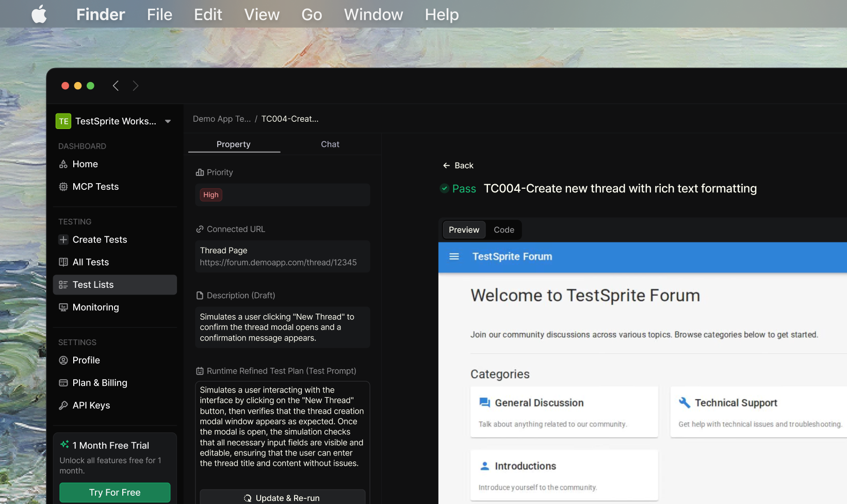This screenshot has width=847, height=504.
Task: Click the Plan & Billing card icon
Action: [63, 383]
